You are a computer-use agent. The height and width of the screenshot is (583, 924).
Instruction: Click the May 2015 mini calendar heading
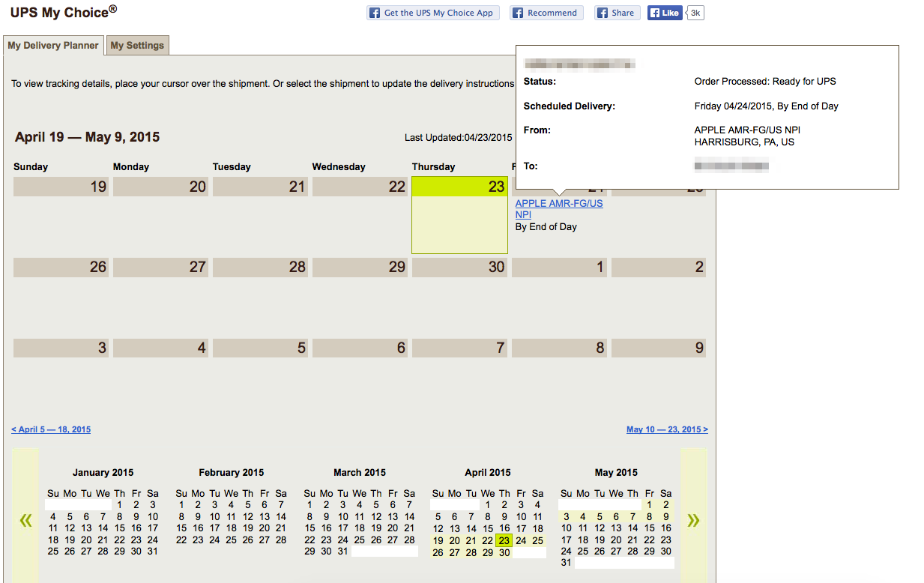[616, 473]
